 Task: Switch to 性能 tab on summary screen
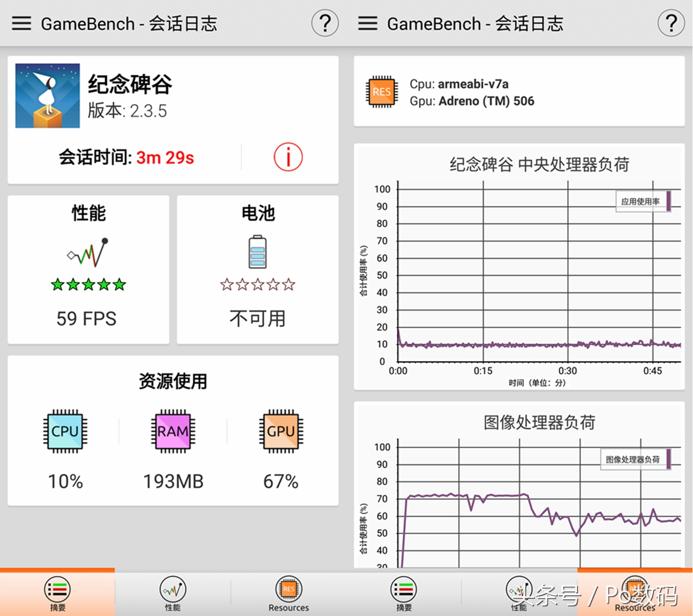pos(173,594)
